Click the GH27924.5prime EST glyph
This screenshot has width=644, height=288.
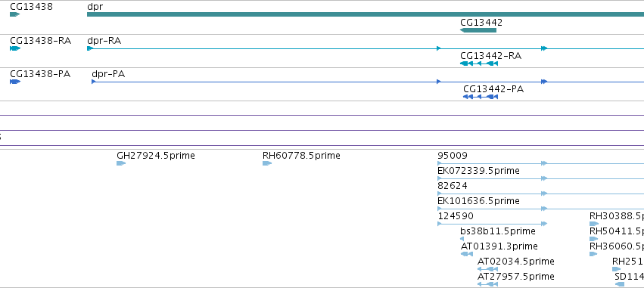click(121, 163)
